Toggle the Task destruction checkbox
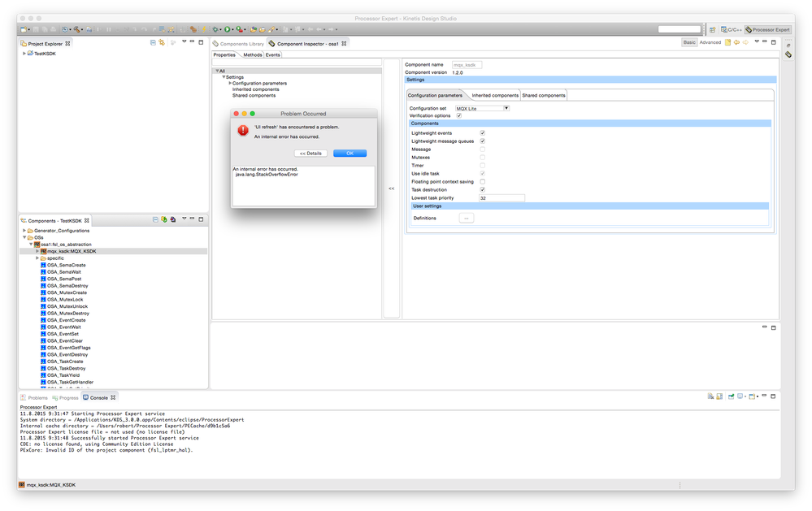Image resolution: width=812 pixels, height=511 pixels. pos(482,189)
